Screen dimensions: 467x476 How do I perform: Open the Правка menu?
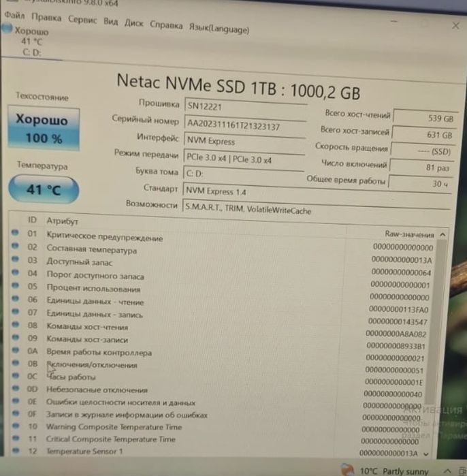46,18
